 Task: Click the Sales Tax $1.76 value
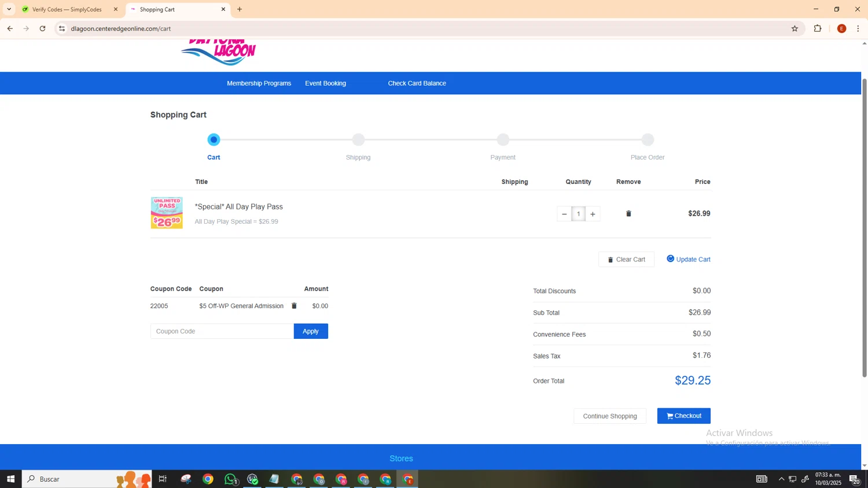pyautogui.click(x=701, y=356)
